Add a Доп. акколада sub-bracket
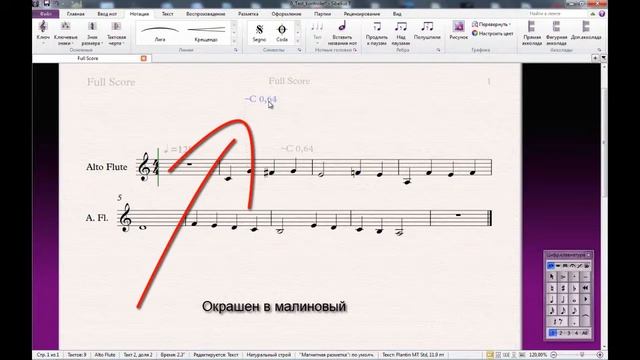Image resolution: width=640 pixels, height=360 pixels. (586, 31)
